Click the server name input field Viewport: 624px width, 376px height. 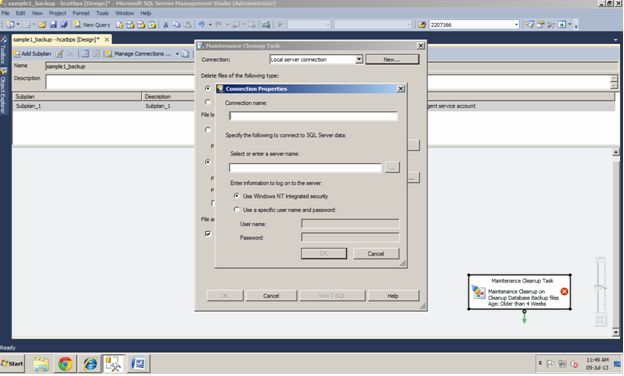pyautogui.click(x=305, y=168)
